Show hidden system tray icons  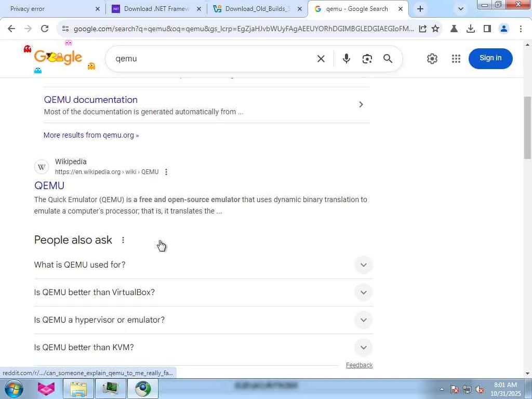[442, 389]
